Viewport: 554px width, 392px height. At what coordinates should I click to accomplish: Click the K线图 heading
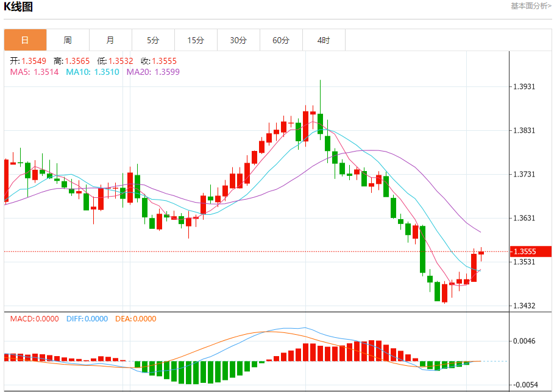tap(18, 6)
